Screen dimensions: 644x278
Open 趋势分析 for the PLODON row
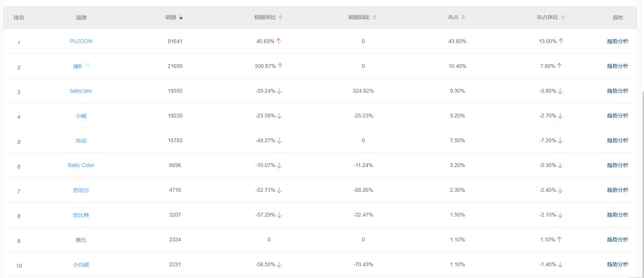tap(617, 41)
